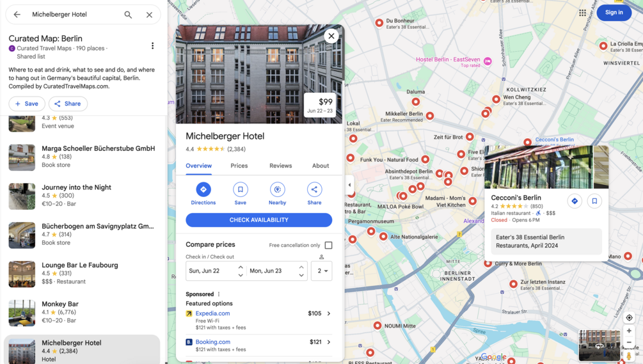The width and height of the screenshot is (643, 364).
Task: Click the Save bookmark icon for Michelberger Hotel
Action: [241, 189]
